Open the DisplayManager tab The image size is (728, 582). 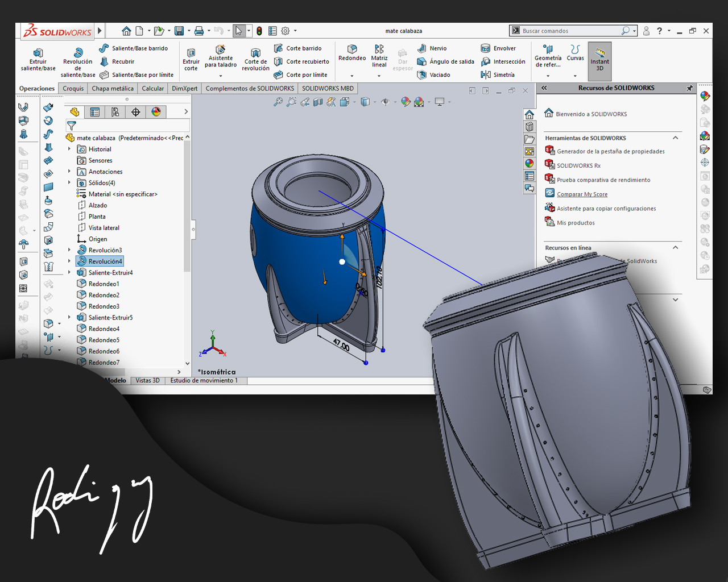tap(156, 112)
